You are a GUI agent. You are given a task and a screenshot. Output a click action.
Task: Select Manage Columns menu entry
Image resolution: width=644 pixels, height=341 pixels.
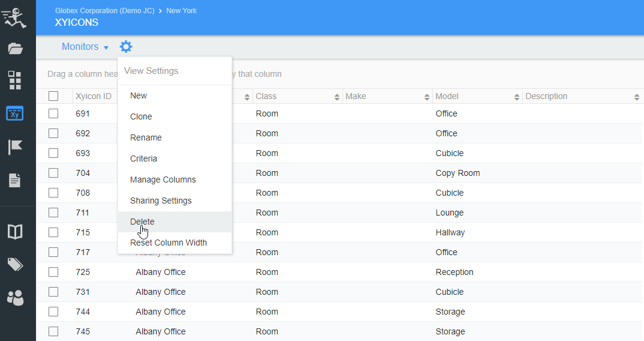(x=174, y=180)
